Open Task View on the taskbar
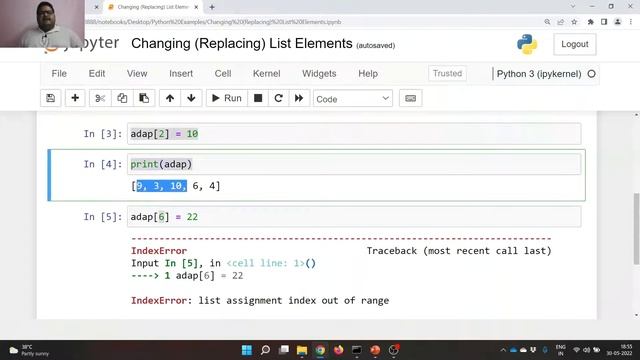This screenshot has width=640, height=360. pyautogui.click(x=284, y=350)
